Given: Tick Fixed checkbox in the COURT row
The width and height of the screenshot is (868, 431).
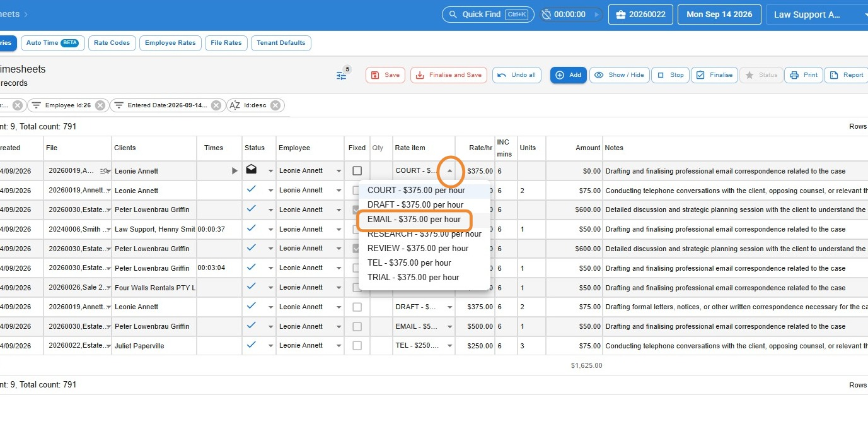Looking at the screenshot, I should pos(357,171).
